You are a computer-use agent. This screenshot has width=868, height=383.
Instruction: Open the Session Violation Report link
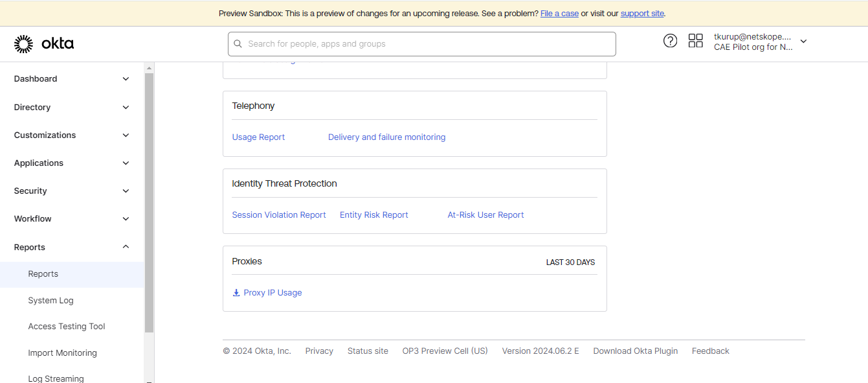coord(279,215)
